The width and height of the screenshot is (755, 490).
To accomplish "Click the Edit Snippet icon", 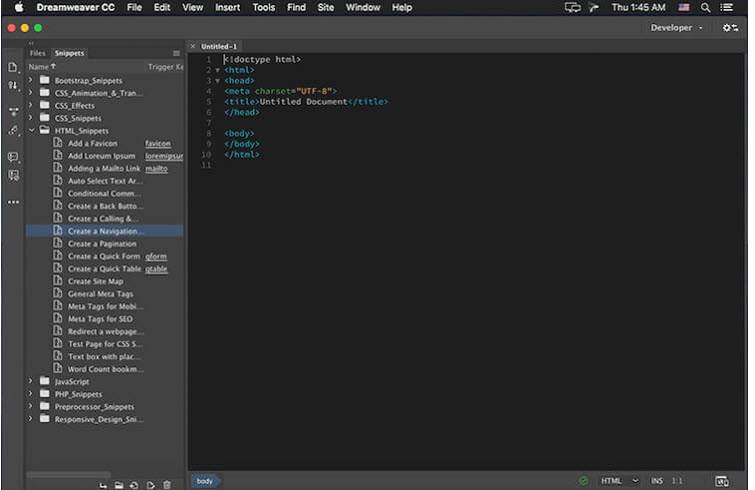I will coord(150,485).
